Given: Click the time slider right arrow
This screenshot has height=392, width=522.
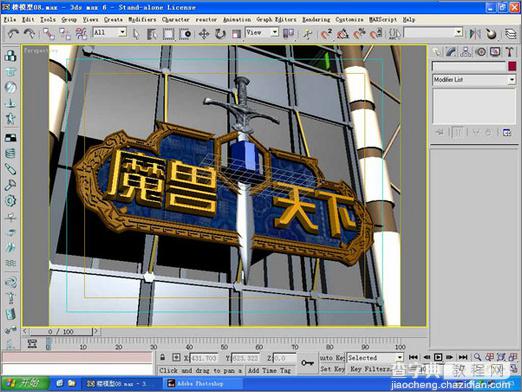Looking at the screenshot, I should 96,331.
